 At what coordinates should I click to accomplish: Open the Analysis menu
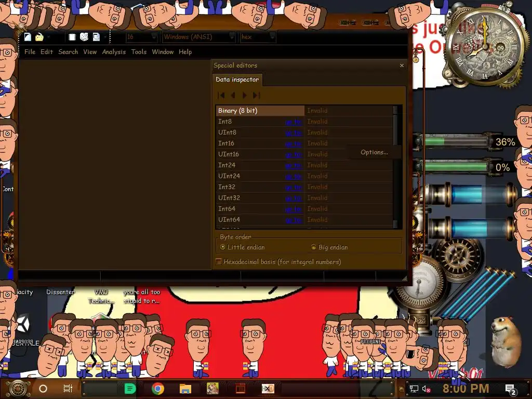click(114, 51)
